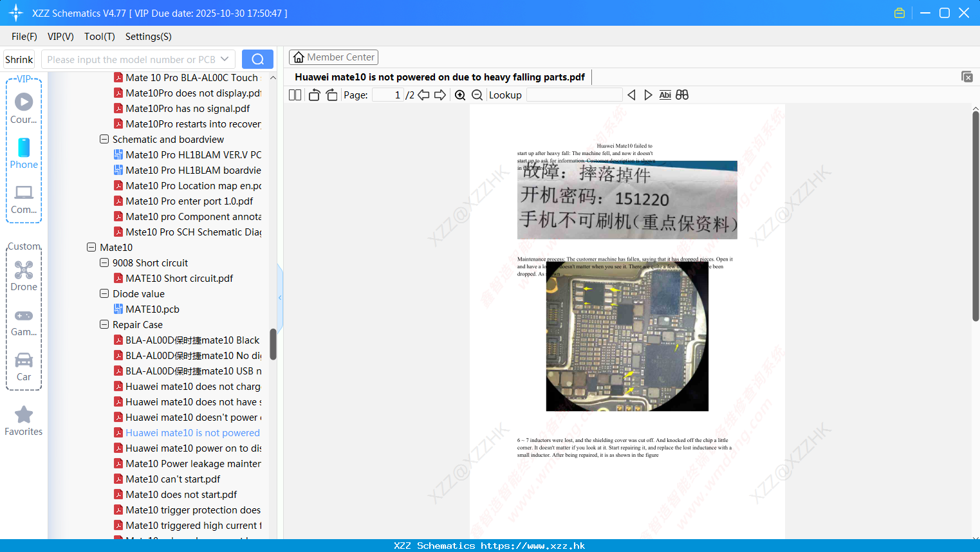The height and width of the screenshot is (552, 980).
Task: Select the Computer sidebar category
Action: tap(24, 199)
